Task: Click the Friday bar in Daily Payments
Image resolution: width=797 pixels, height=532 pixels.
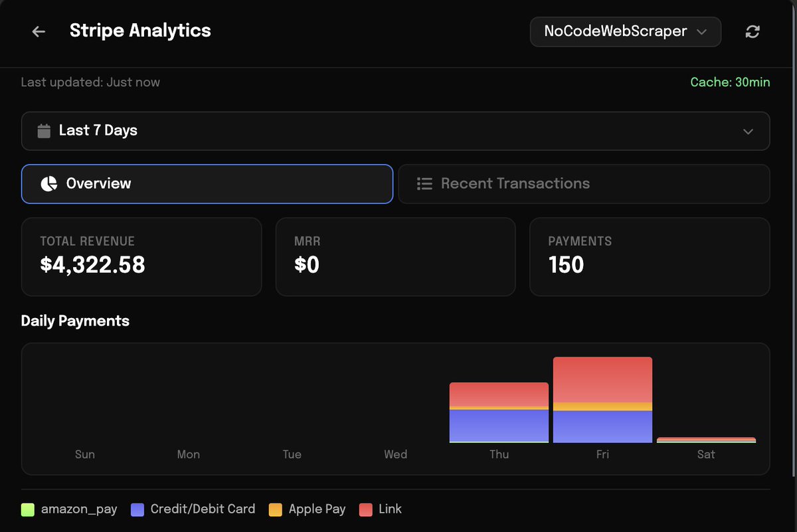Action: (602, 400)
